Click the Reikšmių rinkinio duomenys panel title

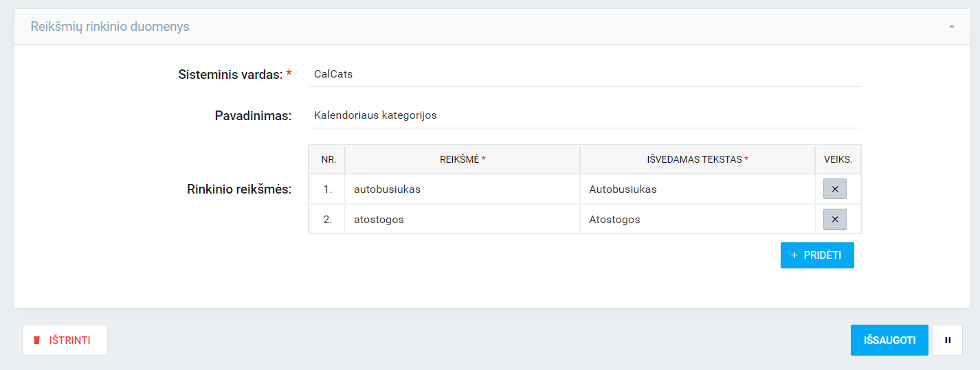[110, 27]
